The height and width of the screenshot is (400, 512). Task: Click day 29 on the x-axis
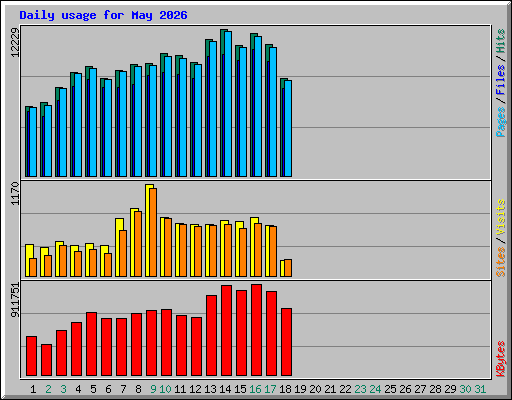450,389
